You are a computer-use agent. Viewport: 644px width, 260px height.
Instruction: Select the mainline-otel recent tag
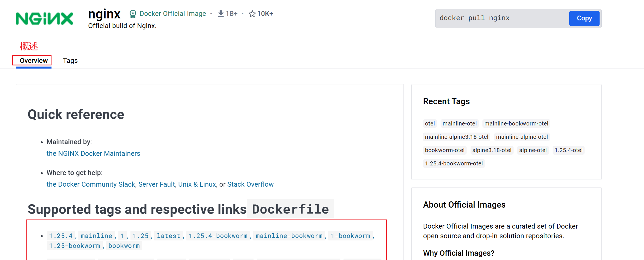(x=460, y=123)
